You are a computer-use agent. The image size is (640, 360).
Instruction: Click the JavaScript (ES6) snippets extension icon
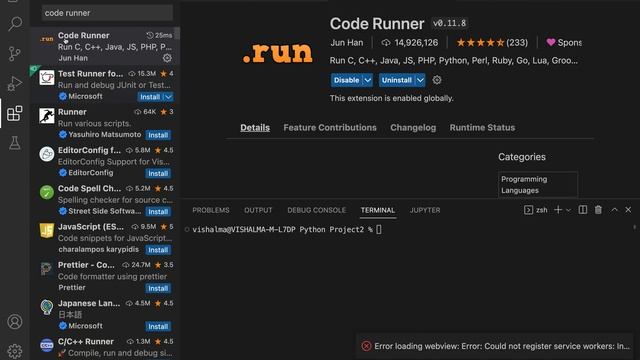coord(47,231)
